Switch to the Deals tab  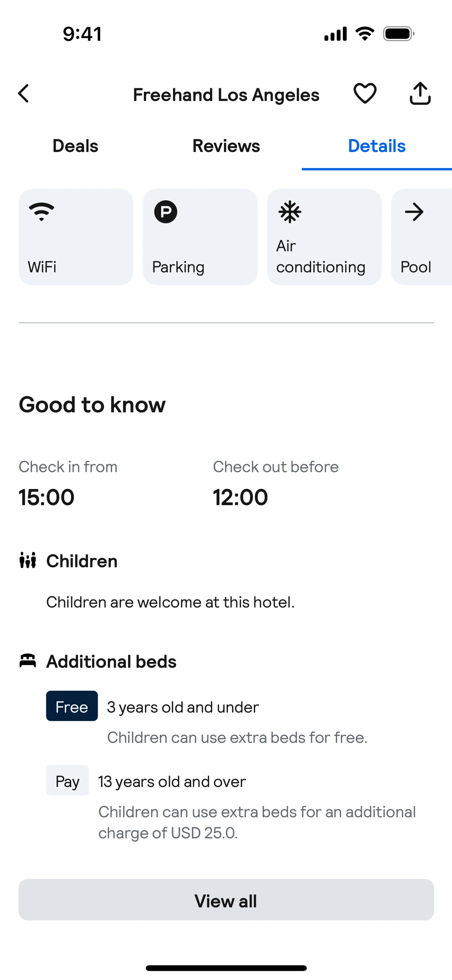[75, 146]
